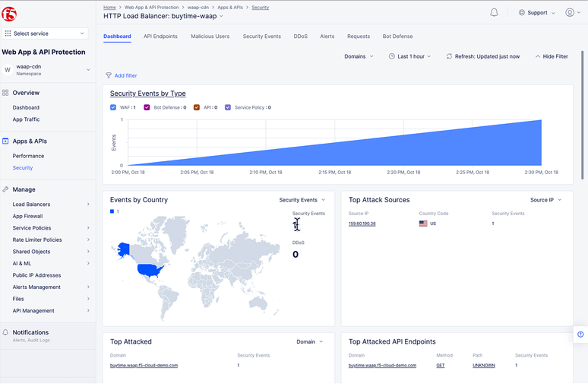588x384 pixels.
Task: Click the Add filter link
Action: 125,76
